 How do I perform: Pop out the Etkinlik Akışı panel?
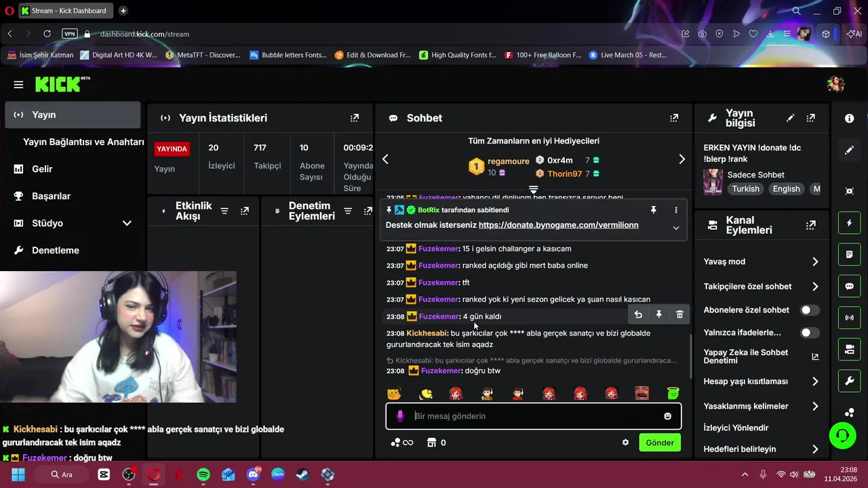pos(245,211)
